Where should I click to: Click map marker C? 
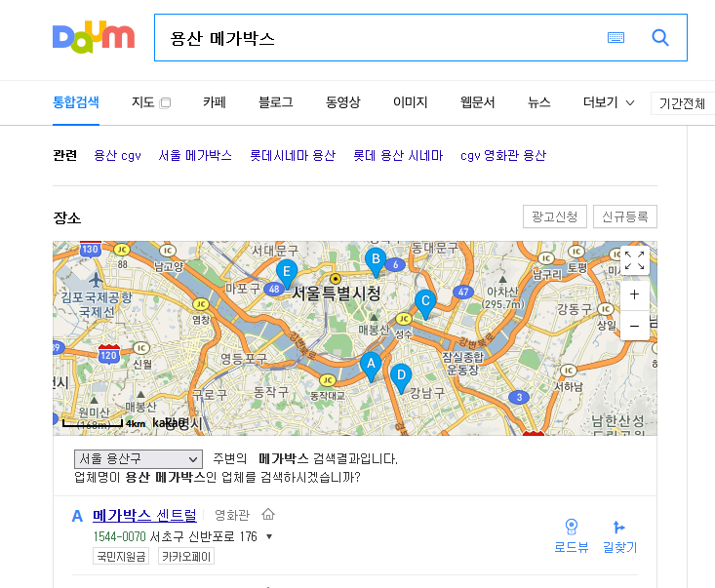tap(425, 304)
